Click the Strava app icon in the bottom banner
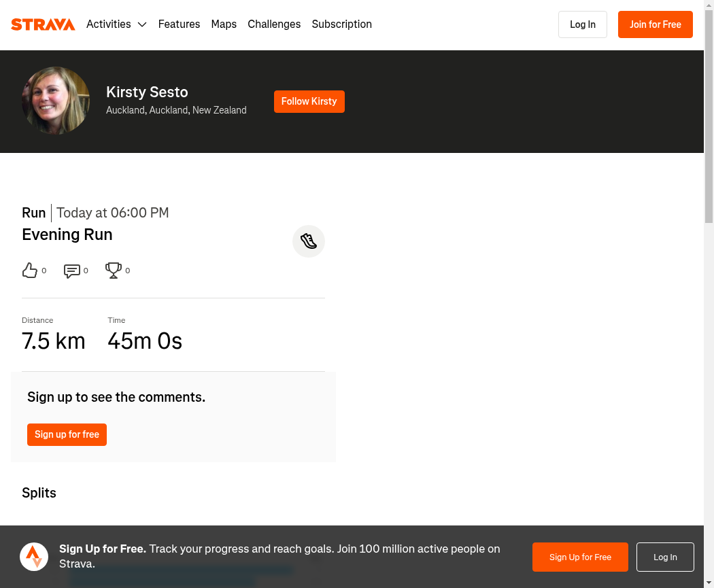Screen dimensions: 714x588 click(x=34, y=557)
